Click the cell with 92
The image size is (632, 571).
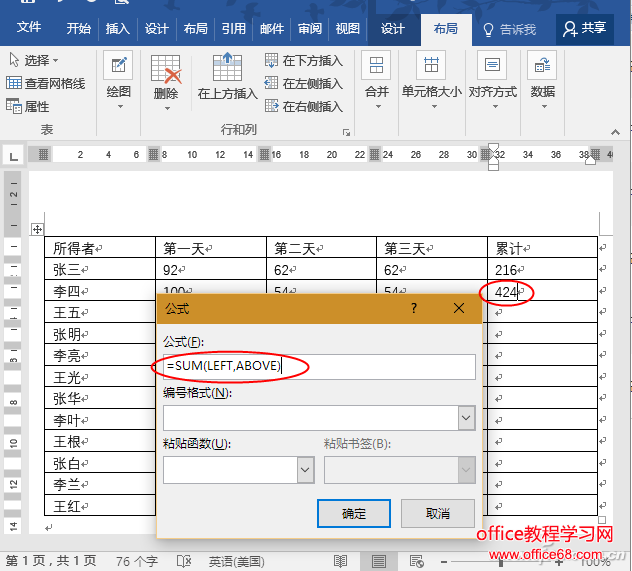(211, 269)
